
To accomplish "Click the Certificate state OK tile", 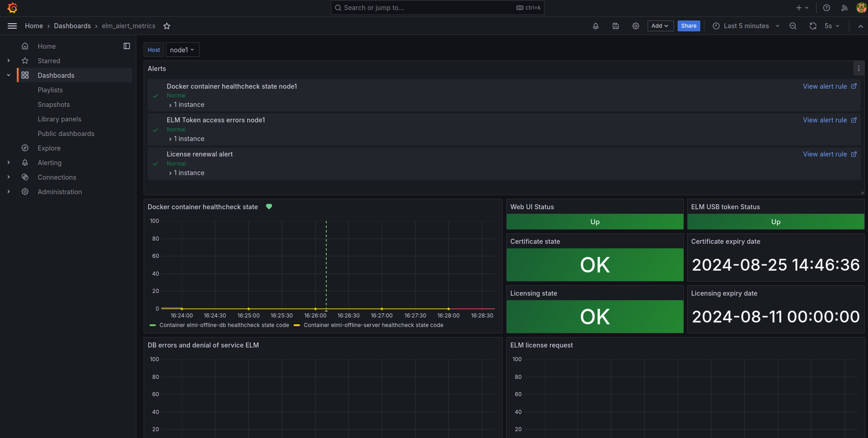I will pos(595,265).
